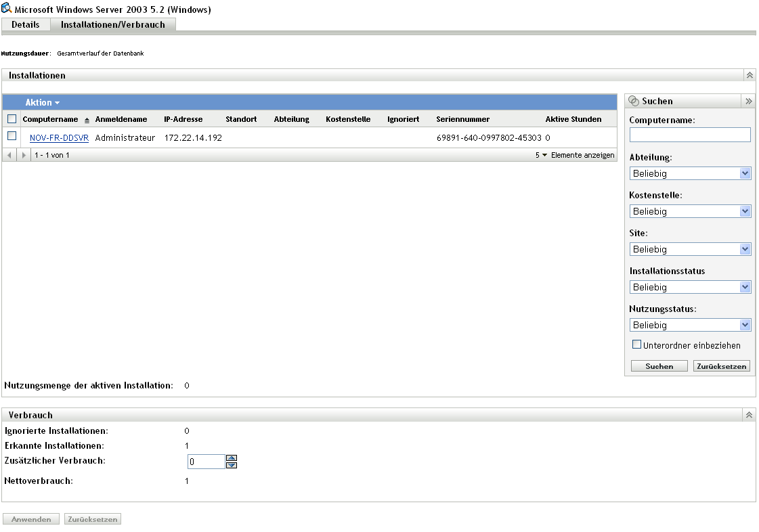Click IP address 172.22.14.192
The width and height of the screenshot is (759, 532).
[193, 138]
